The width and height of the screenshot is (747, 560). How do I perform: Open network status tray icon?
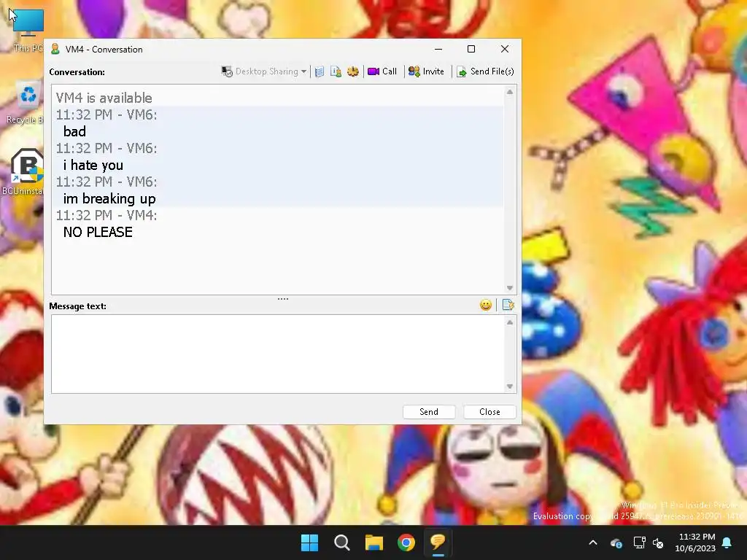click(639, 542)
